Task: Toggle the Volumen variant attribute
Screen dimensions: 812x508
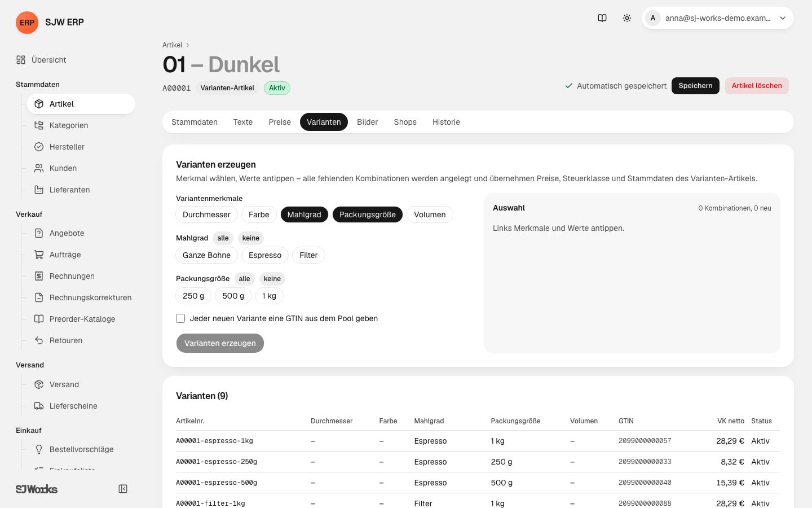Action: point(430,214)
